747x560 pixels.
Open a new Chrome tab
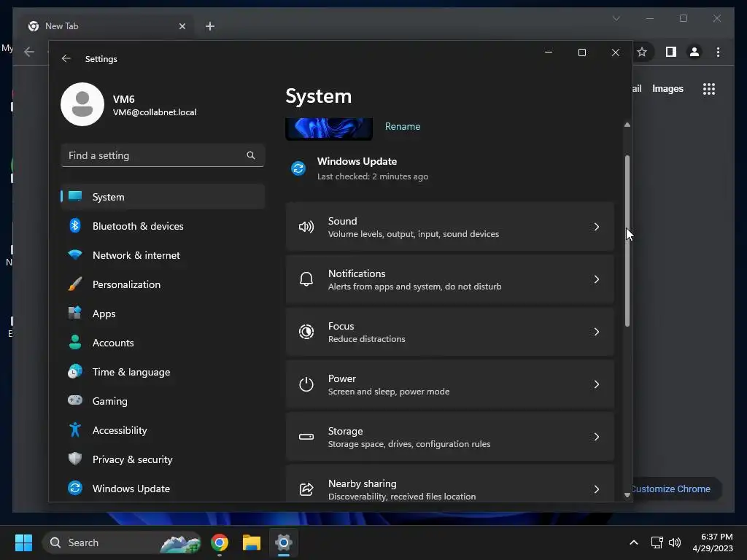[210, 26]
